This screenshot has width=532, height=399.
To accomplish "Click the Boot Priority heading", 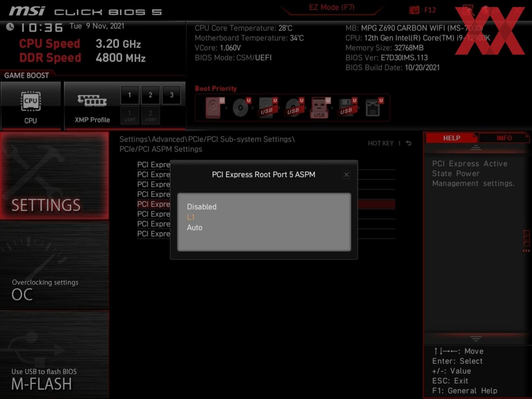I will [x=216, y=88].
